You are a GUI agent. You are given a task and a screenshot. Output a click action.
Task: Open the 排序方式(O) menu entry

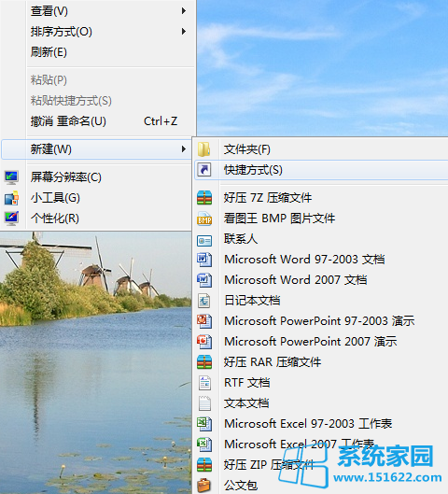tap(98, 32)
